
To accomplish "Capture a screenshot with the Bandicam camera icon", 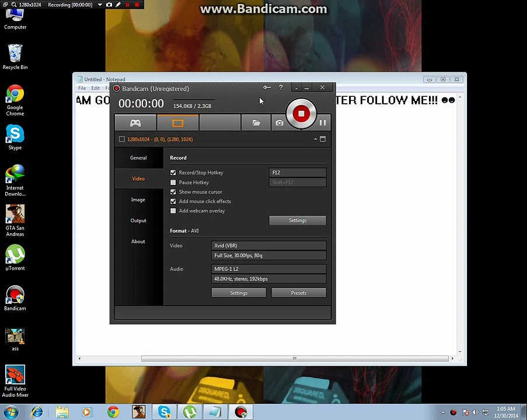I will (x=279, y=123).
